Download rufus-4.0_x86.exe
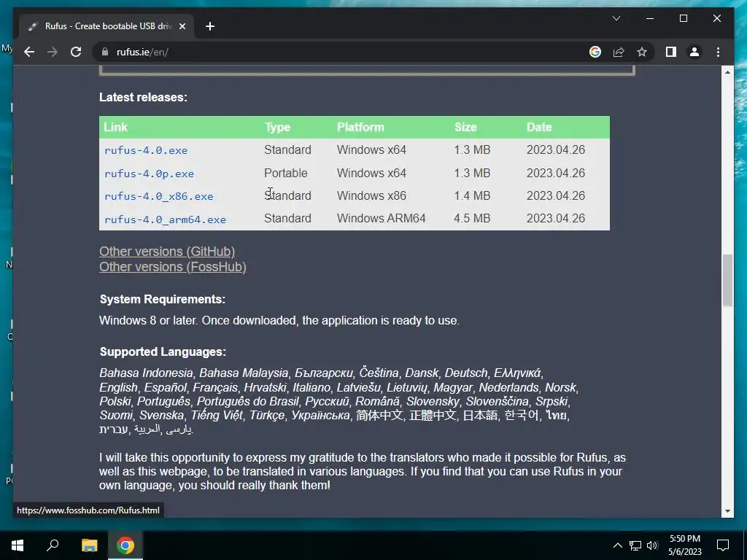The height and width of the screenshot is (560, 747). pyautogui.click(x=158, y=196)
